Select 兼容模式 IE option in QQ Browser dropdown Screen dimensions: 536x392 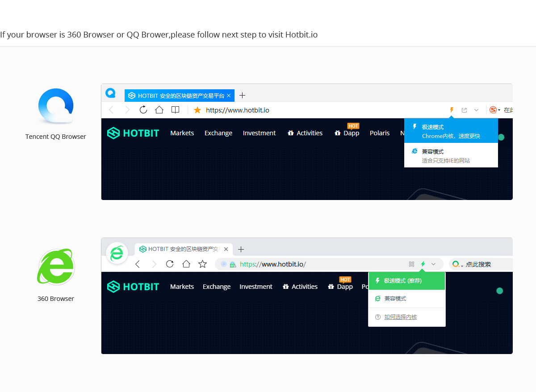point(451,155)
